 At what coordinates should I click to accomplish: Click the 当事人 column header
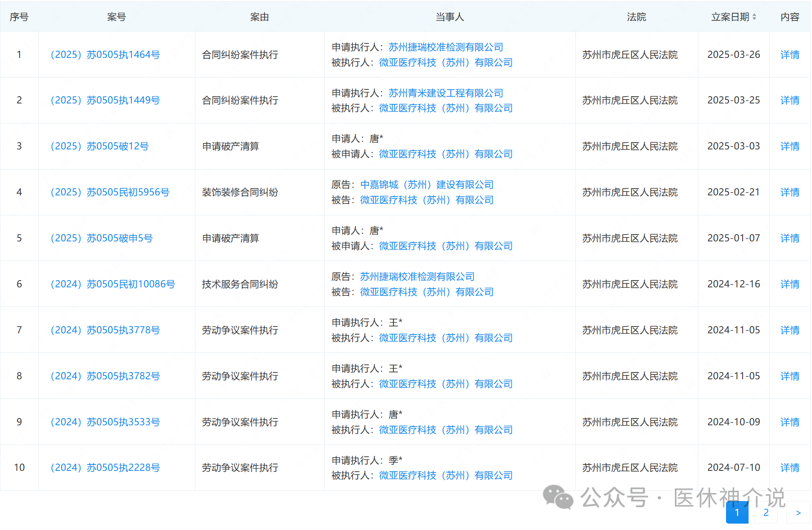[x=450, y=17]
